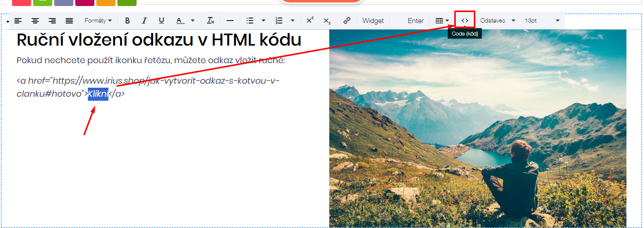Open the Formáty dropdown
This screenshot has width=644, height=228.
pyautogui.click(x=98, y=21)
